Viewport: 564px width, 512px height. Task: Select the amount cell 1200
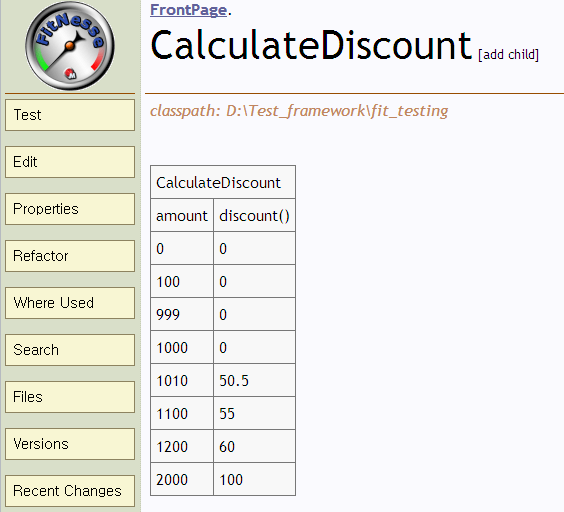(x=182, y=446)
